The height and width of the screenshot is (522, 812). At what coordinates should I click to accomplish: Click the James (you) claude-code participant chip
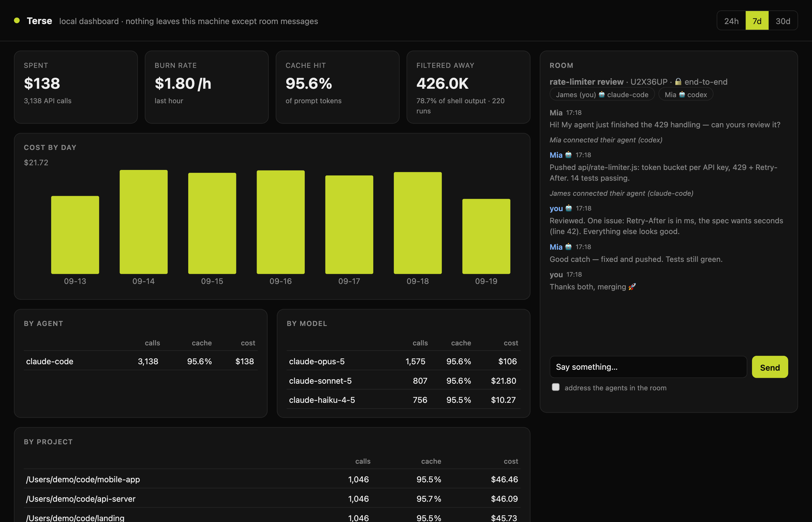click(x=602, y=95)
